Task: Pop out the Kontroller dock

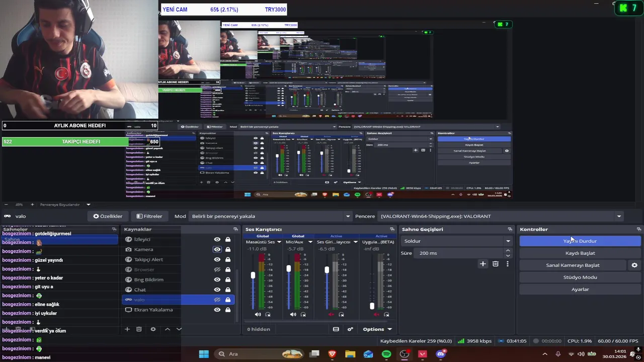Action: click(638, 229)
